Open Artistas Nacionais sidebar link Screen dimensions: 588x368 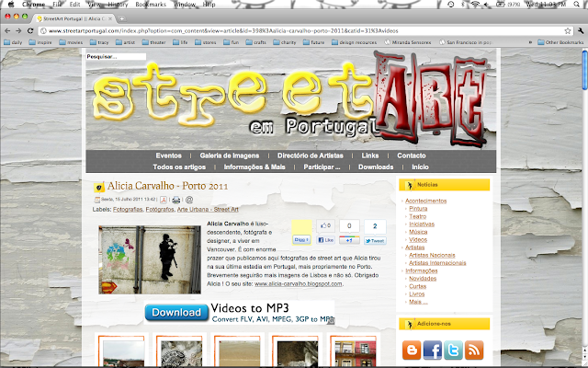pyautogui.click(x=432, y=255)
